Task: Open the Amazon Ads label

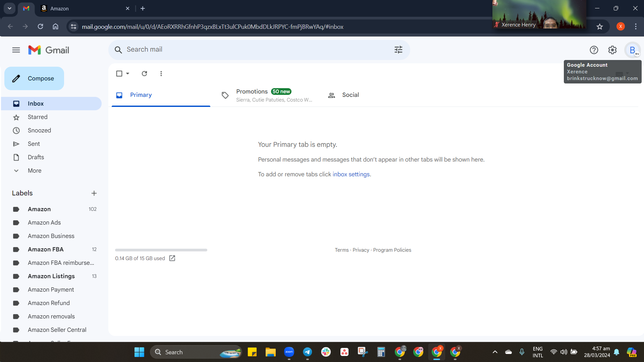Action: click(51, 223)
